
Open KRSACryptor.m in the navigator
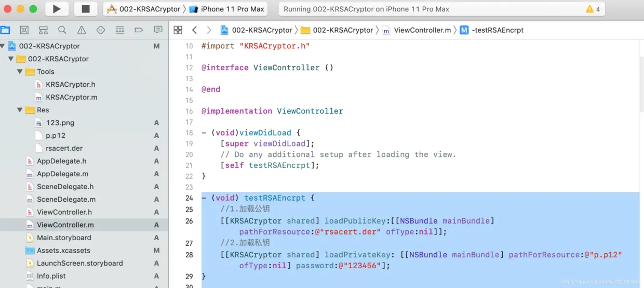[71, 97]
